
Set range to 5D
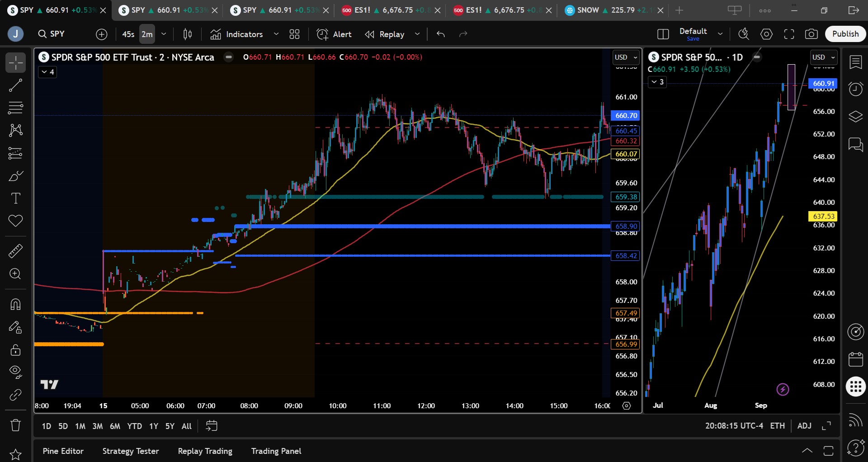click(63, 426)
